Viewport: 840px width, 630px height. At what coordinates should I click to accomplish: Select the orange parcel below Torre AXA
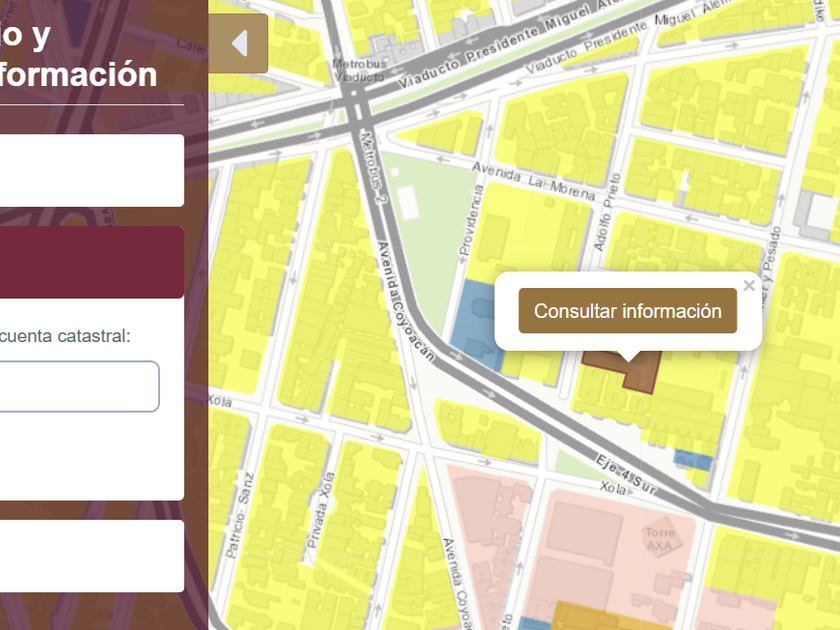(x=611, y=616)
